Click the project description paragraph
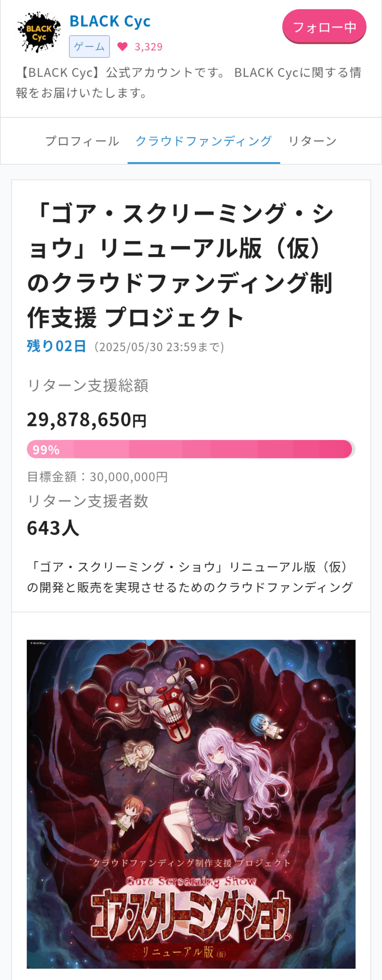 point(190,577)
